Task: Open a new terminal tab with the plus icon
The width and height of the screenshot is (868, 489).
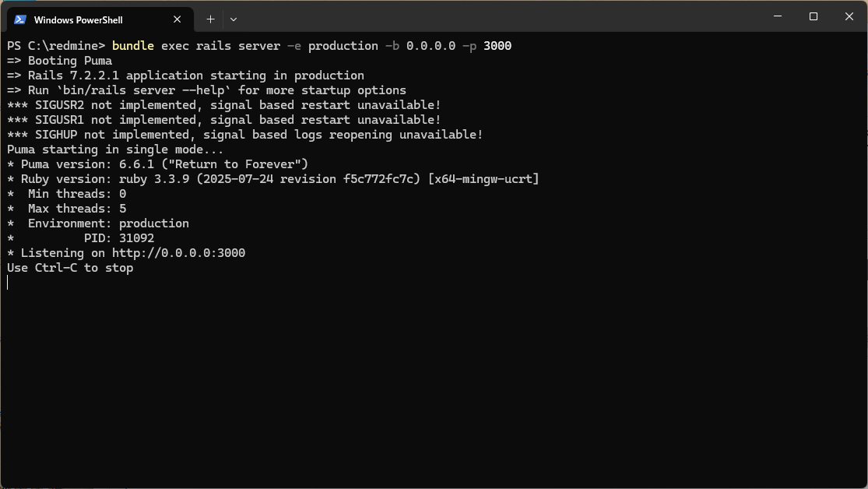Action: [210, 19]
